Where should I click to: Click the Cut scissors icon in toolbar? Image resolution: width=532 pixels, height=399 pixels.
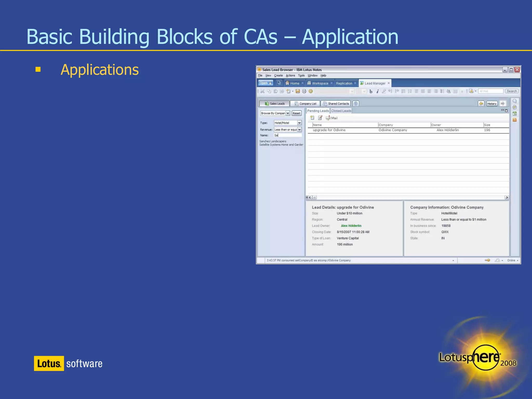(x=262, y=91)
